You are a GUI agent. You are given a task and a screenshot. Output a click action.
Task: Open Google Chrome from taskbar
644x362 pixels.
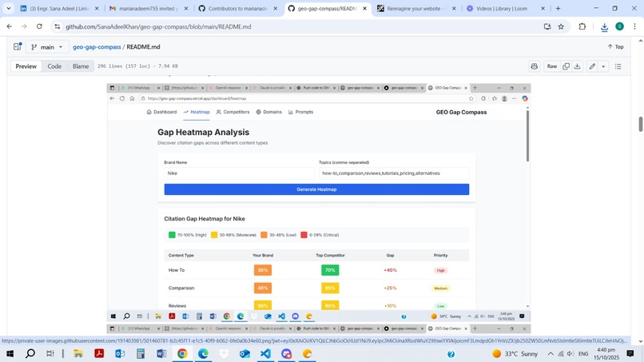(182, 354)
